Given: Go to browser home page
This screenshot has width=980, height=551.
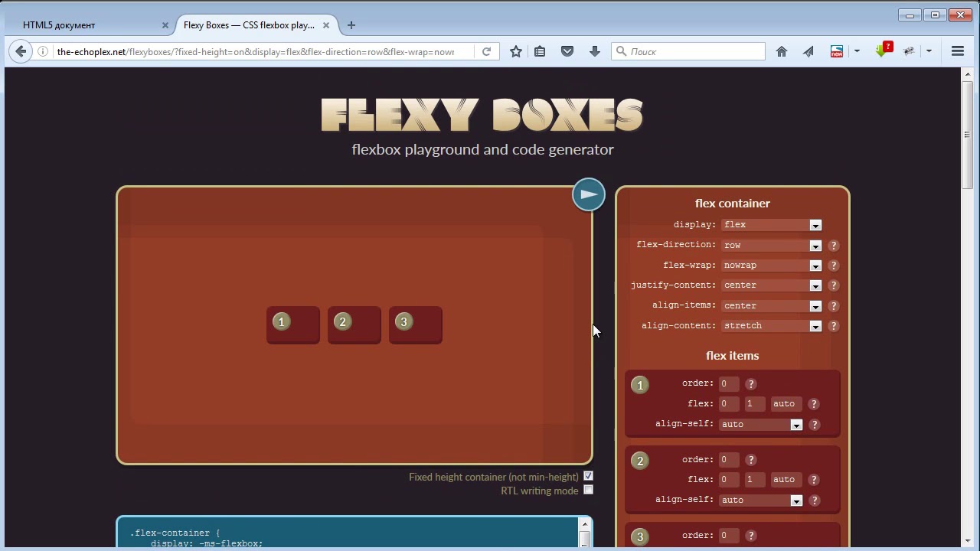Looking at the screenshot, I should [x=782, y=51].
